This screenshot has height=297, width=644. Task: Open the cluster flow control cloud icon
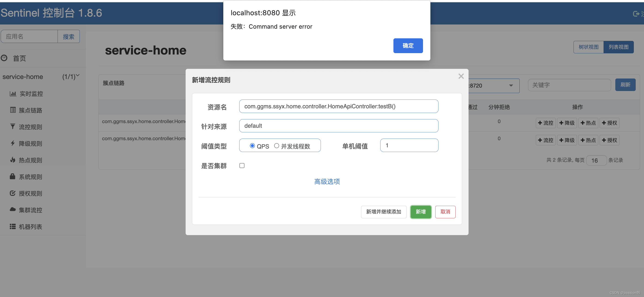pyautogui.click(x=13, y=209)
